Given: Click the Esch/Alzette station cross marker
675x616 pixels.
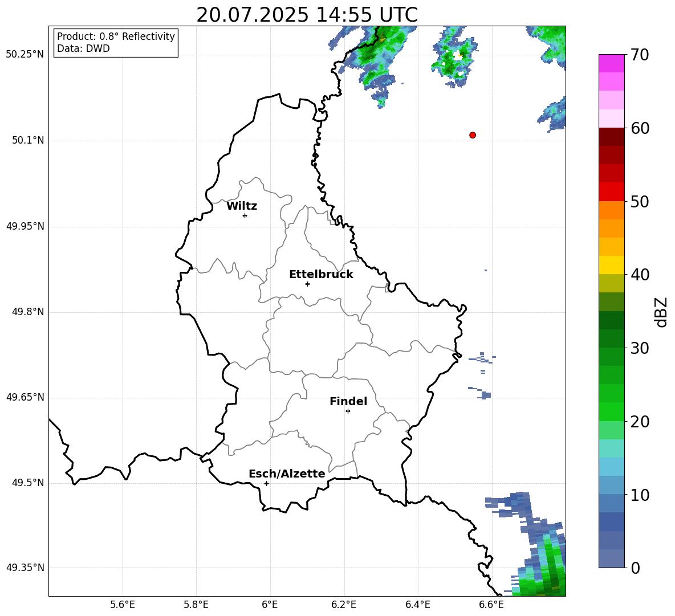Looking at the screenshot, I should click(x=266, y=483).
